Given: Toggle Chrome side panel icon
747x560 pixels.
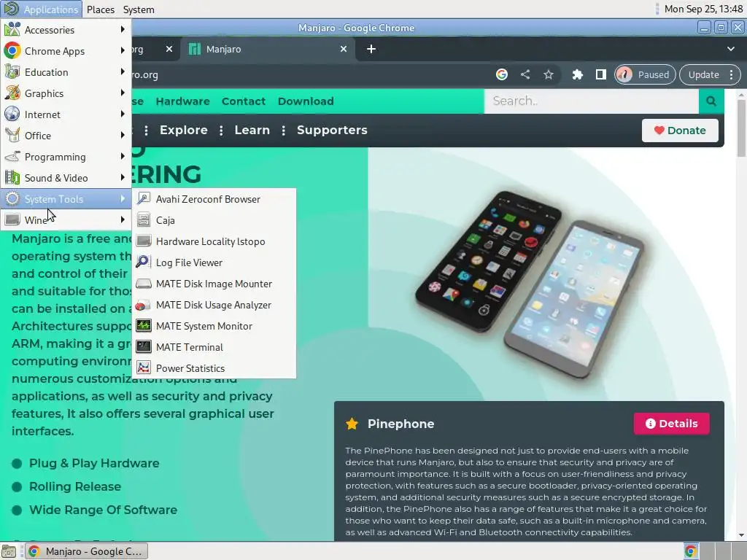Looking at the screenshot, I should (x=601, y=74).
